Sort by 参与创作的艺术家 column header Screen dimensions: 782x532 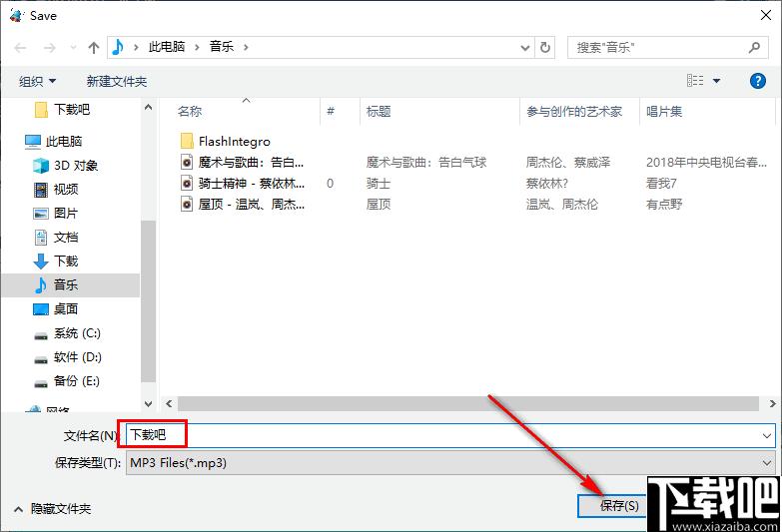[x=574, y=111]
